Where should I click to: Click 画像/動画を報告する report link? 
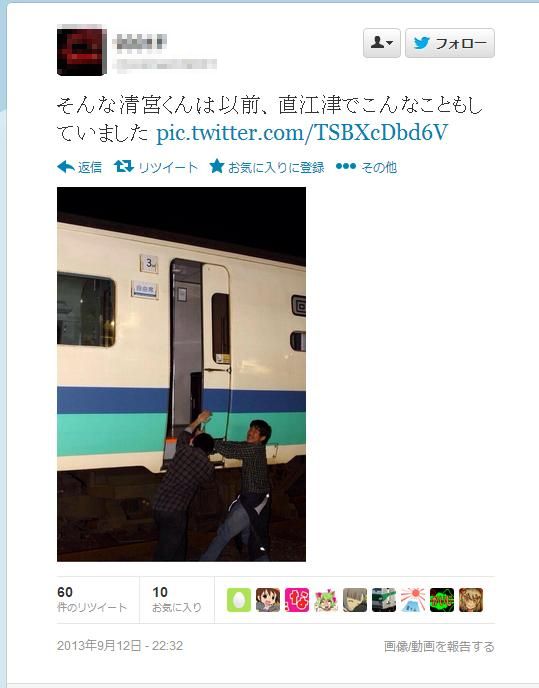point(439,646)
